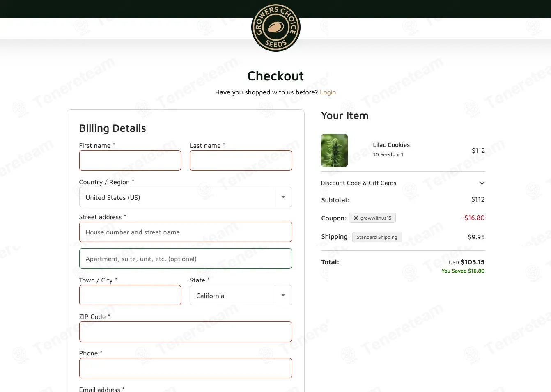Click the You Saved $16.80 text
The height and width of the screenshot is (392, 551).
[x=463, y=271]
